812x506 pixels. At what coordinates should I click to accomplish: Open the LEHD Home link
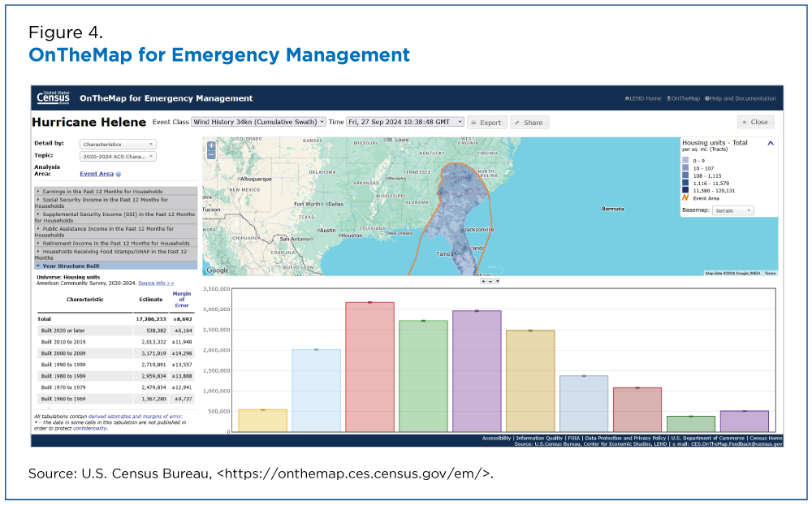[642, 98]
